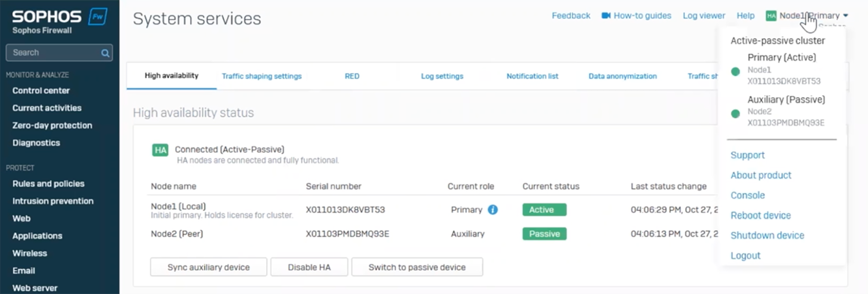Image resolution: width=868 pixels, height=294 pixels.
Task: Click the green dot beside Auxiliary (Passive)
Action: [x=736, y=114]
